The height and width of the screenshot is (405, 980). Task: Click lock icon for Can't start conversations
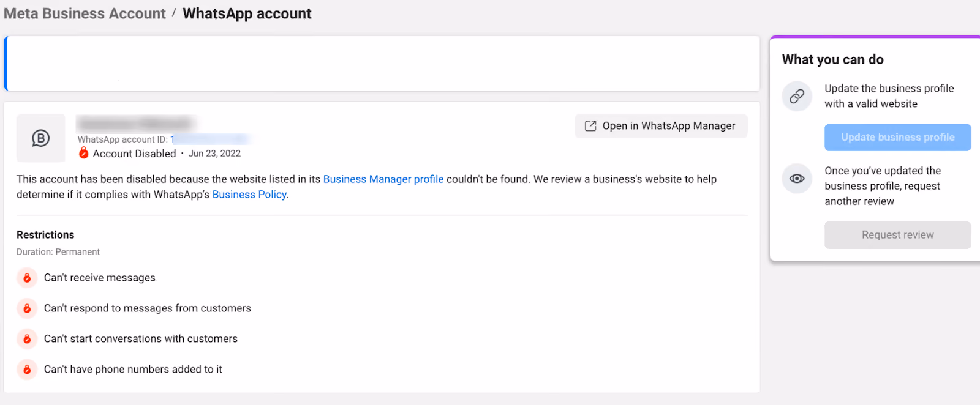27,339
